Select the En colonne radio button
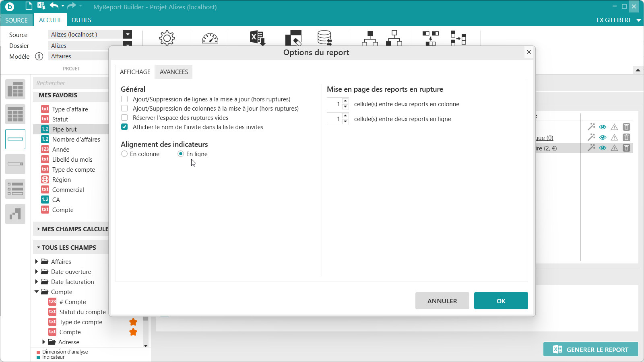Screen dimensions: 644x362 click(124, 154)
